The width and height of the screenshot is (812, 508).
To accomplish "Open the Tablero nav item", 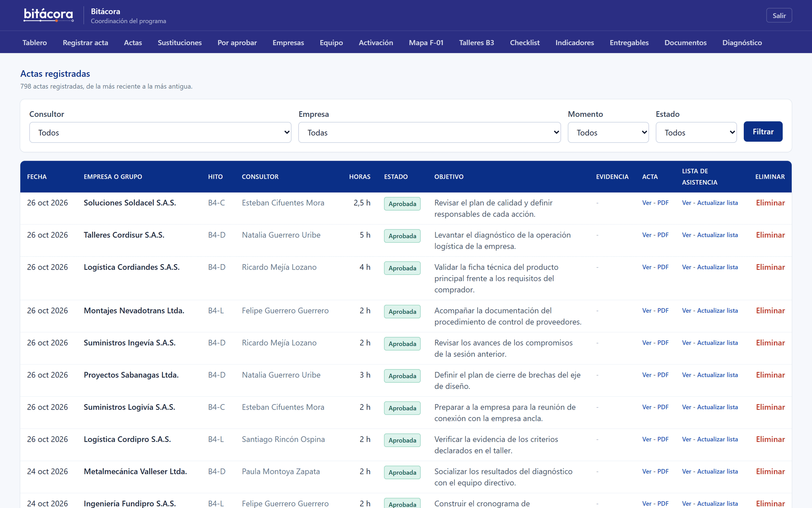I will 35,43.
